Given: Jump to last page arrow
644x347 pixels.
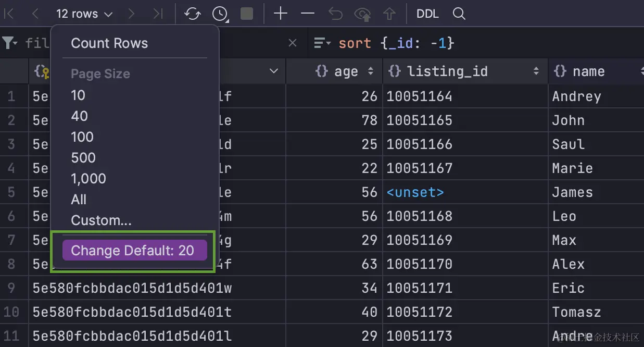Looking at the screenshot, I should [x=158, y=14].
